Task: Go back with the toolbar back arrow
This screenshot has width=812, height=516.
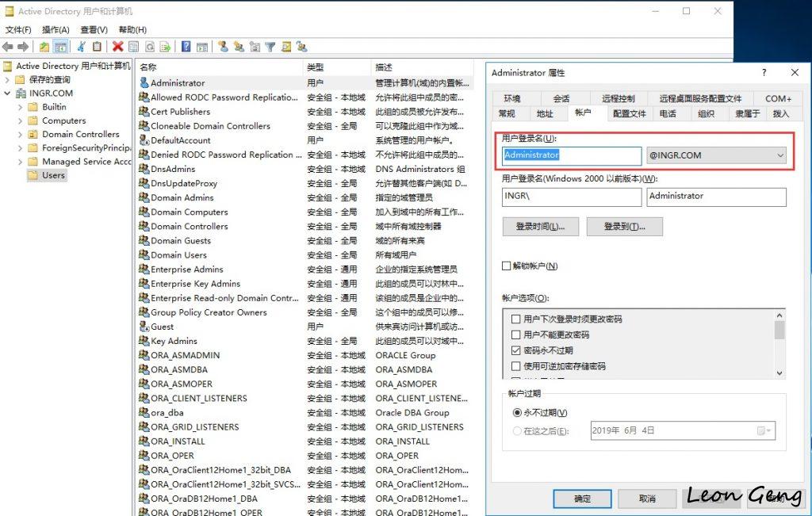Action: tap(8, 47)
